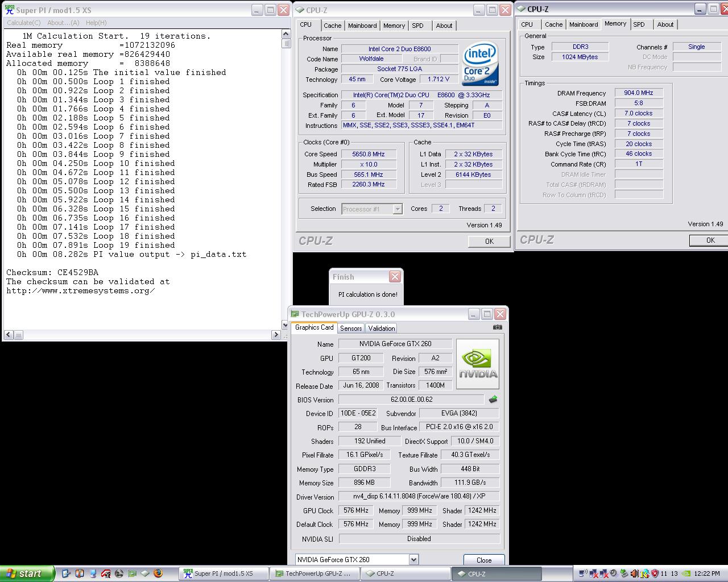Select Super PI taskbar button
This screenshot has width=728, height=582.
tap(224, 573)
